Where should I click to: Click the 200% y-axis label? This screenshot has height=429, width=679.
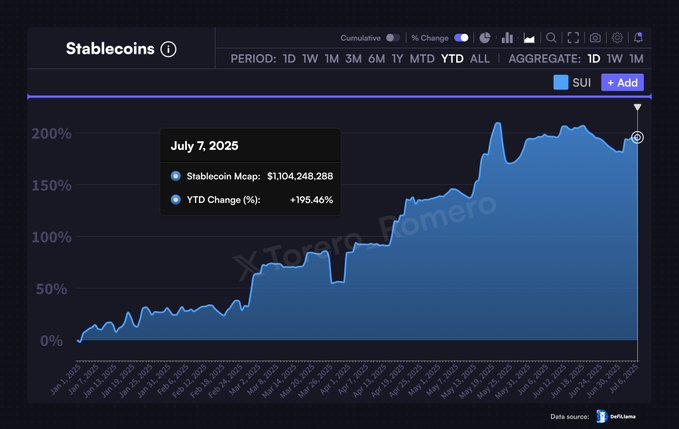click(52, 134)
